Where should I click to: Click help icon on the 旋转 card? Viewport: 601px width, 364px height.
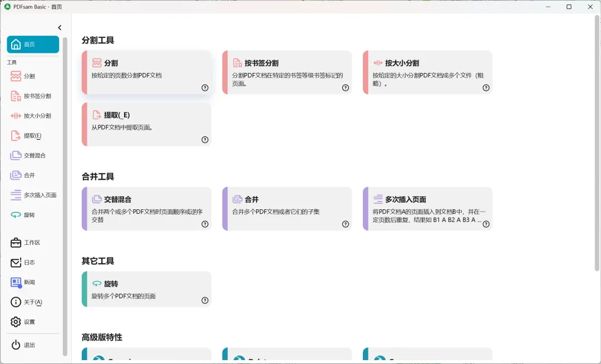click(205, 301)
